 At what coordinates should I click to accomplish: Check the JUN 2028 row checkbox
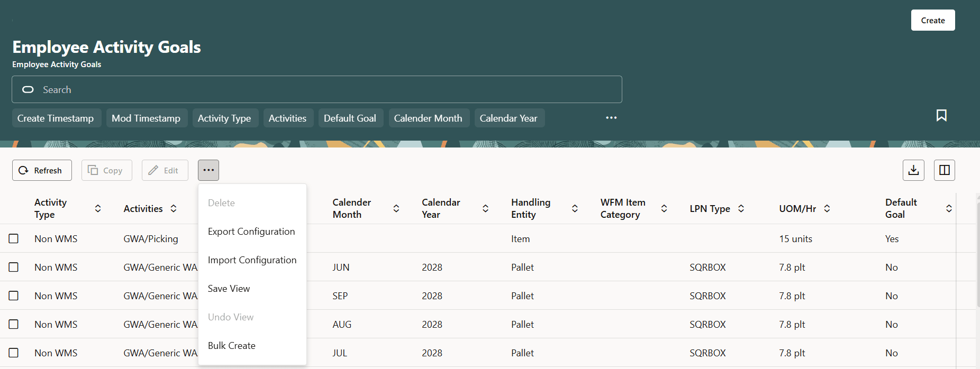point(14,267)
